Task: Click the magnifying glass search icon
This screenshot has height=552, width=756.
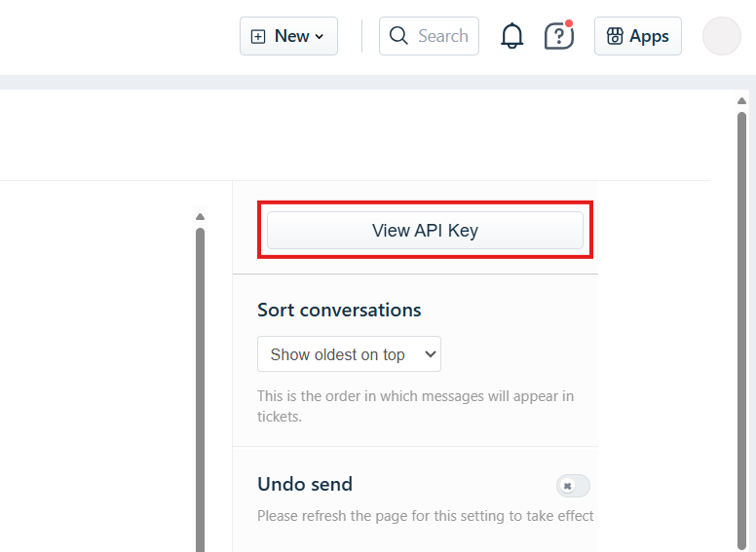Action: point(398,36)
